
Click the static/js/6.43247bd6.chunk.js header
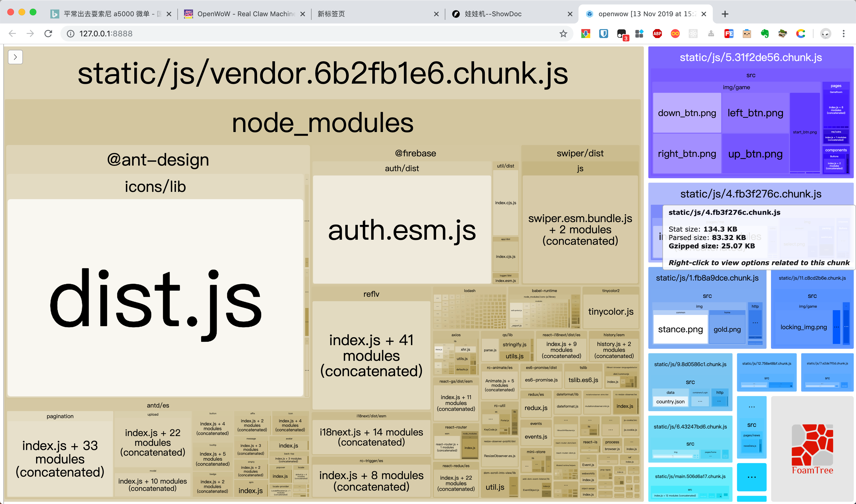pos(690,427)
